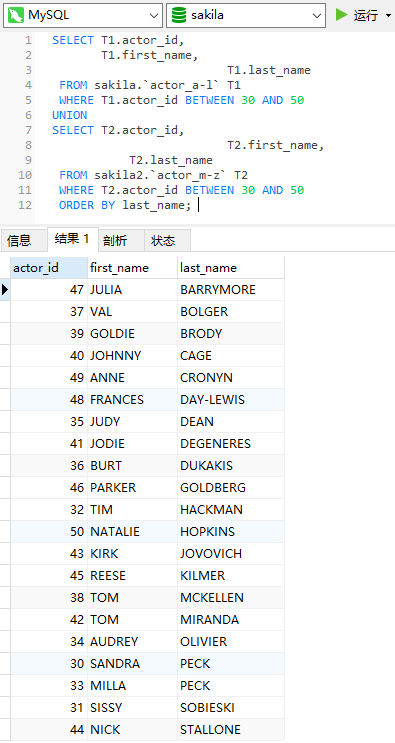Viewport: 395px width, 743px height.
Task: Select the DAY-LEWIS cell
Action: pos(231,399)
